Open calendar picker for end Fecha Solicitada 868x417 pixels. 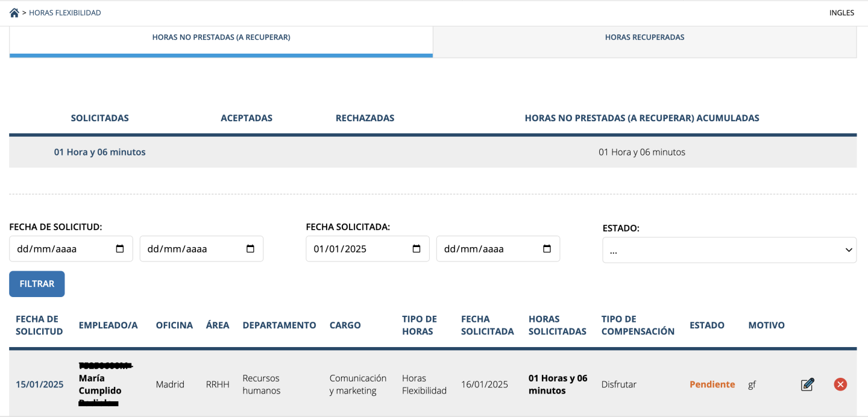point(547,249)
